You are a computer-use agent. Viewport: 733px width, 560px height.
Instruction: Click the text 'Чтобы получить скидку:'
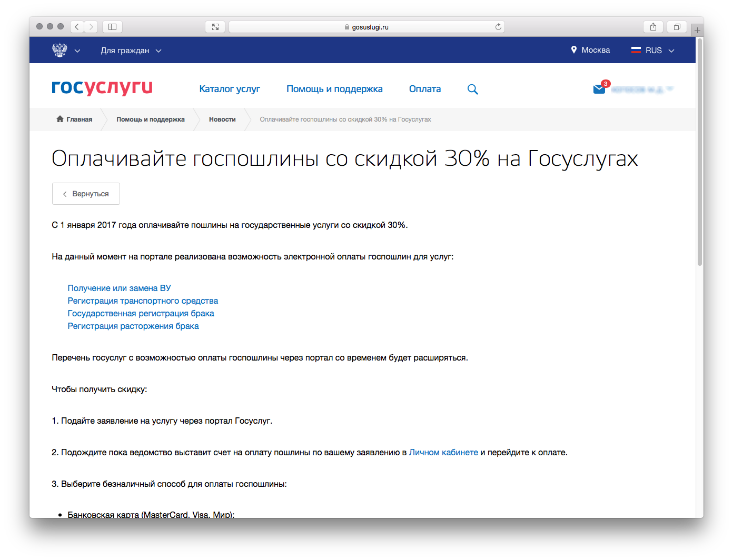point(100,389)
